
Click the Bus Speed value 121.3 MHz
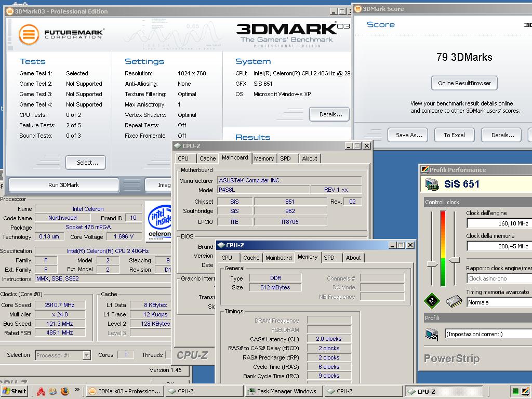point(60,324)
